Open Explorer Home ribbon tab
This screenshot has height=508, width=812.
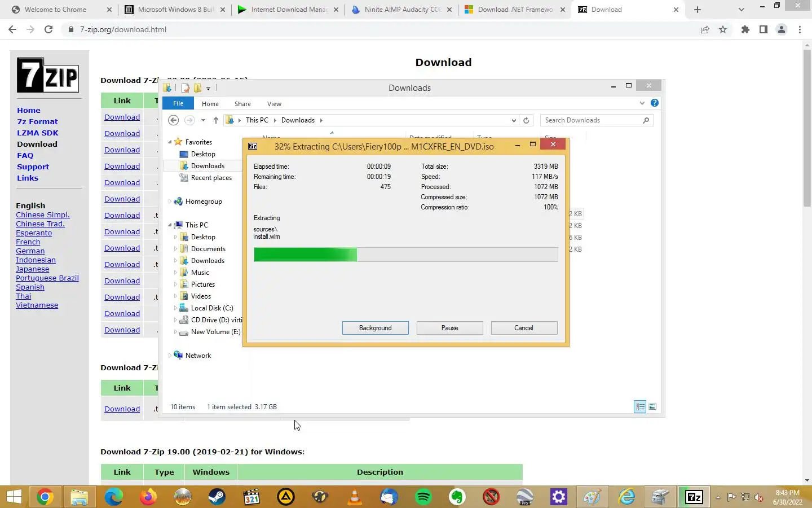(x=210, y=104)
